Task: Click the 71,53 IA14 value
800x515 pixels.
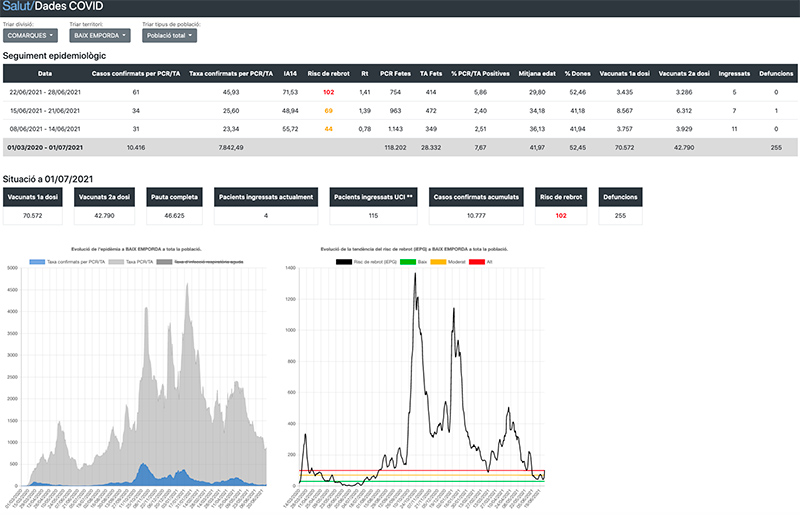Action: point(290,92)
